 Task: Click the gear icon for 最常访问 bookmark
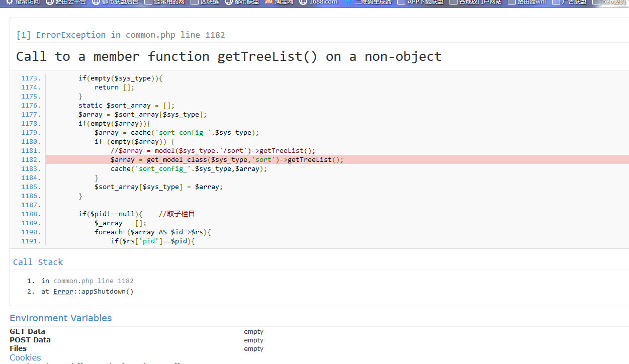pyautogui.click(x=9, y=2)
